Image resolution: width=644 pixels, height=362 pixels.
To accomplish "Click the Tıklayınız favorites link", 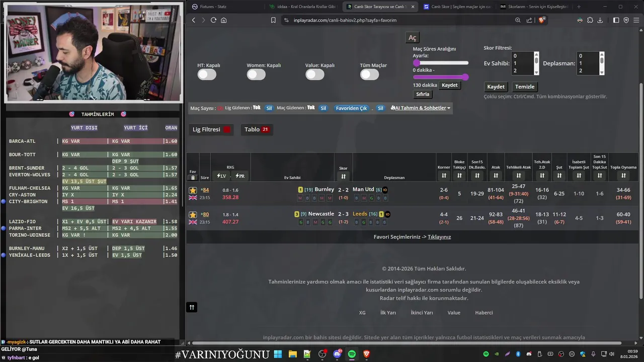I will point(439,237).
